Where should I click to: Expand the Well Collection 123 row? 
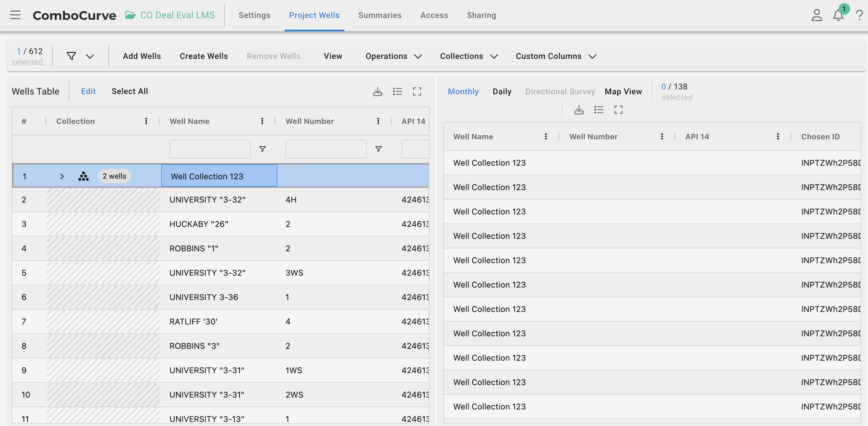62,176
